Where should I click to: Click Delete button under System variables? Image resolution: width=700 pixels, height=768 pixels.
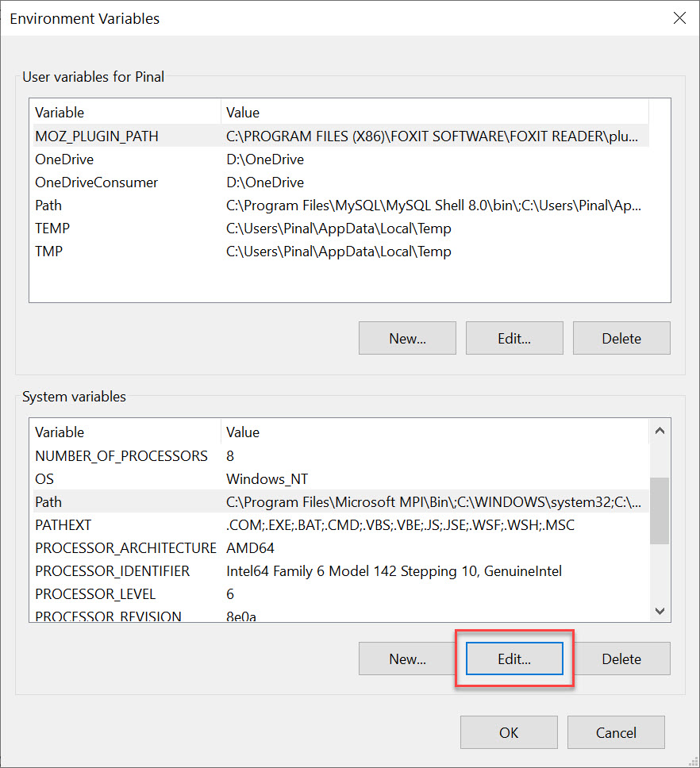[621, 659]
